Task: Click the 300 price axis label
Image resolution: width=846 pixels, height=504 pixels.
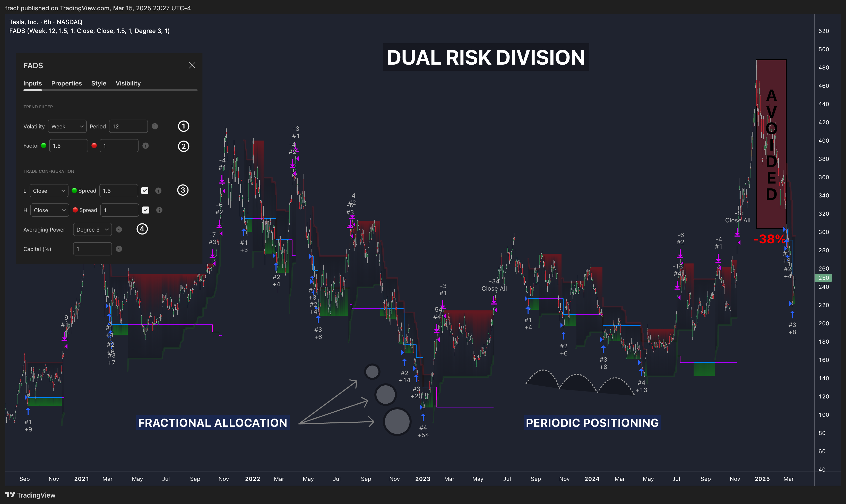Action: [x=824, y=232]
